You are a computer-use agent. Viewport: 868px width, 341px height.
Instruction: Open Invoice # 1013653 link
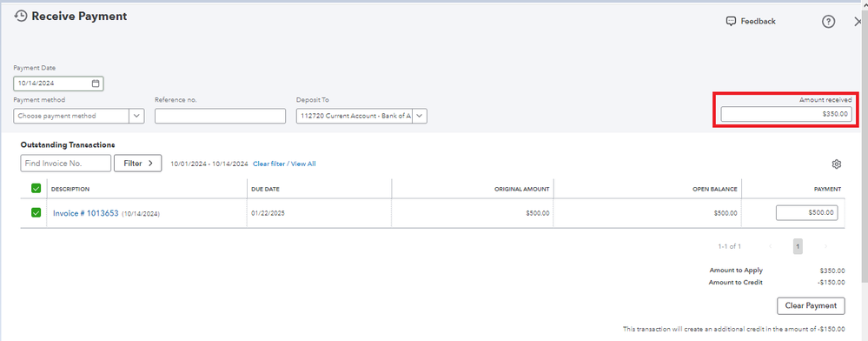pyautogui.click(x=86, y=213)
